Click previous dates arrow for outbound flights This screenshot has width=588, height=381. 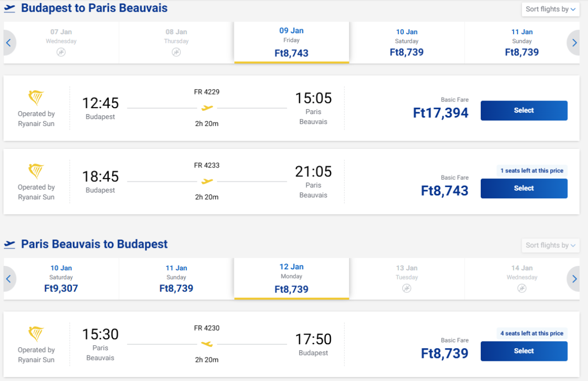(8, 43)
